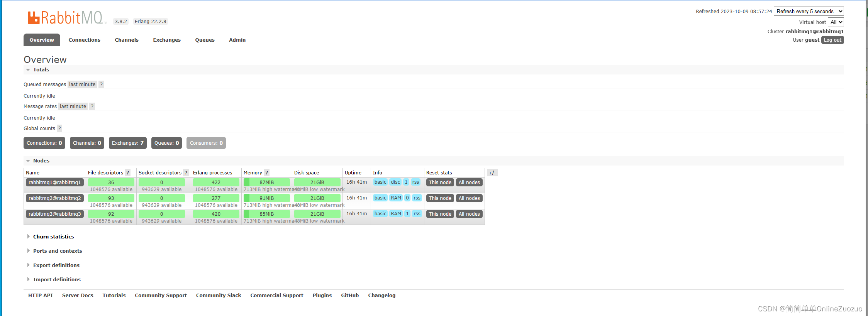Open the Connections: 0 count
The width and height of the screenshot is (868, 316).
coord(44,143)
